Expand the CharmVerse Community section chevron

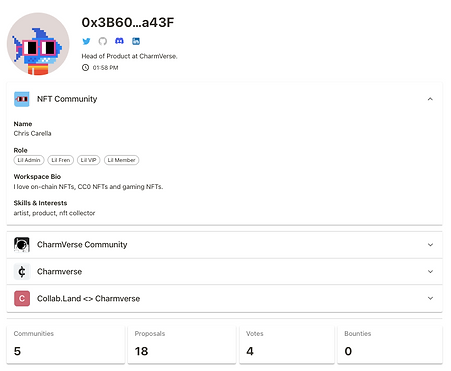pyautogui.click(x=430, y=245)
